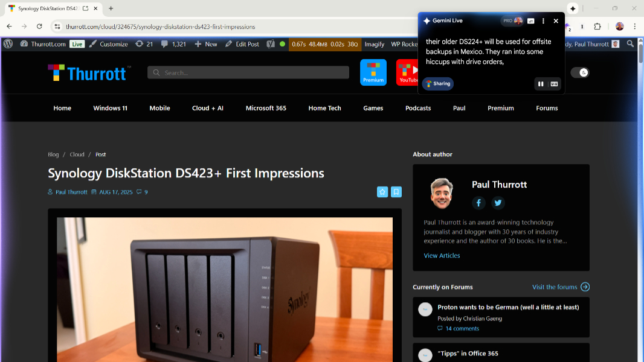Open the Mobile navigation item
The width and height of the screenshot is (644, 362).
[159, 108]
